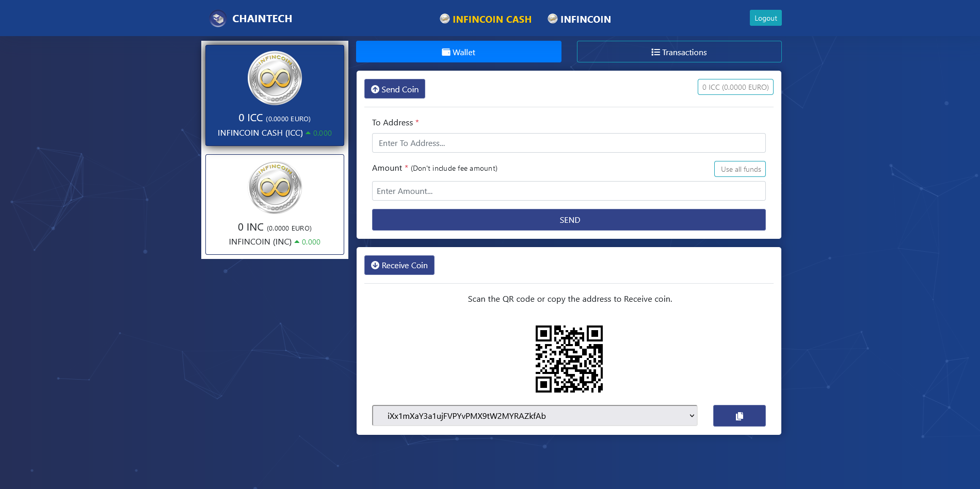Viewport: 980px width, 489px height.
Task: Click the Chaintech cube logo icon
Action: 218,19
